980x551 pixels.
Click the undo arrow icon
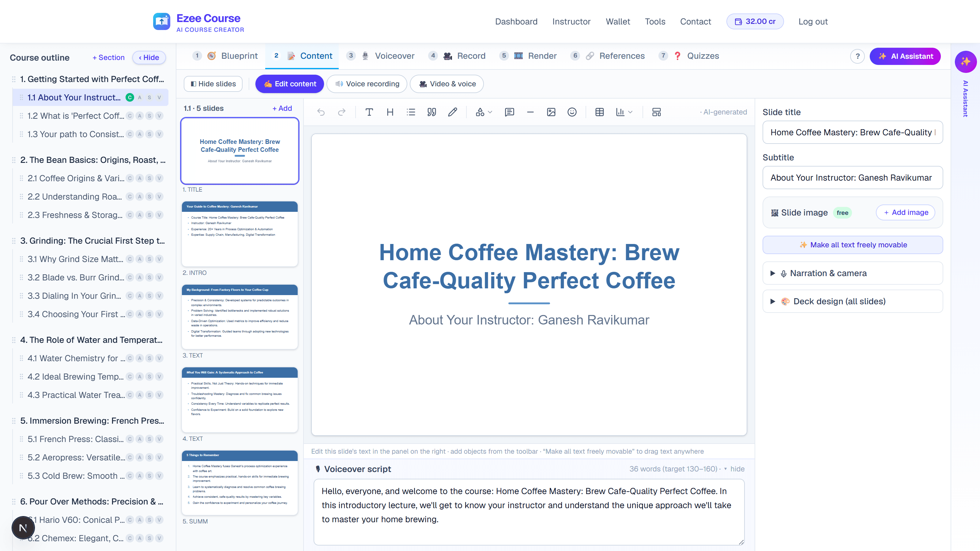click(321, 112)
